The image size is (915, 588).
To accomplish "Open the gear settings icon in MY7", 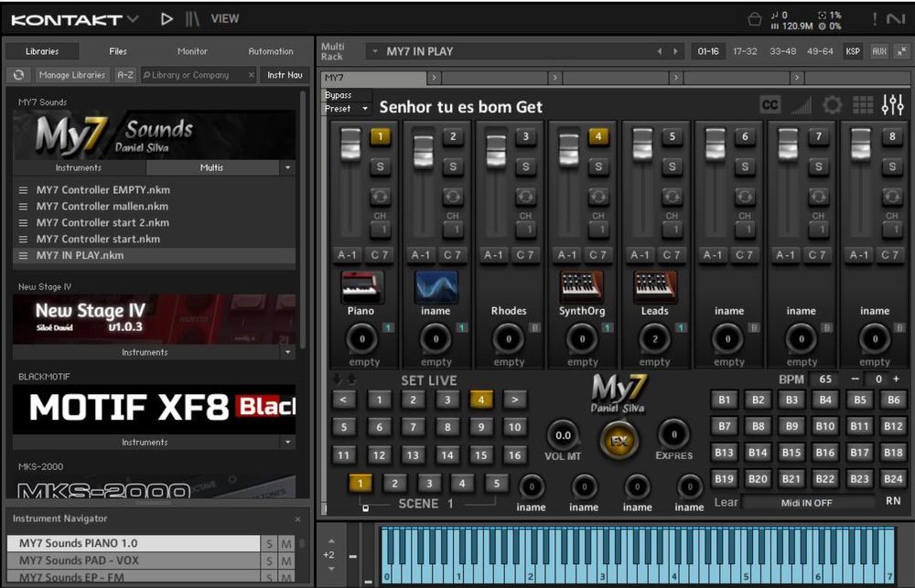I will pos(832,105).
